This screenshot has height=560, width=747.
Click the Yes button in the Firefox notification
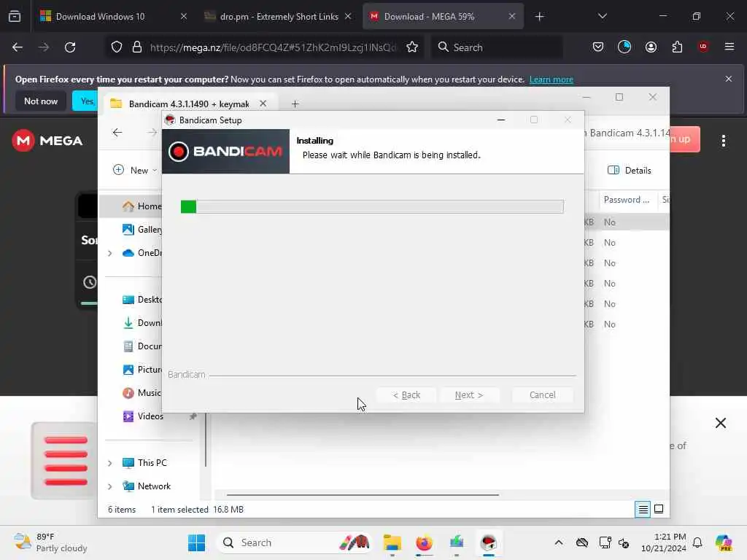tap(86, 101)
